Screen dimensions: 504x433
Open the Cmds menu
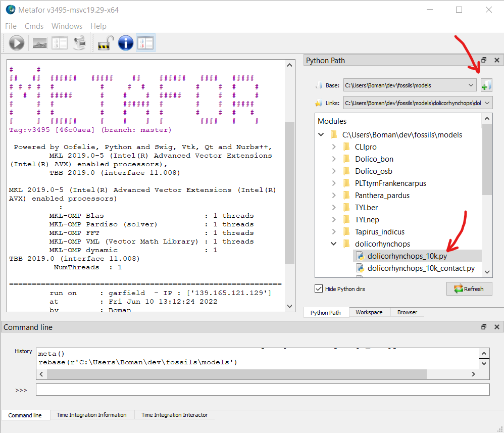(x=34, y=26)
